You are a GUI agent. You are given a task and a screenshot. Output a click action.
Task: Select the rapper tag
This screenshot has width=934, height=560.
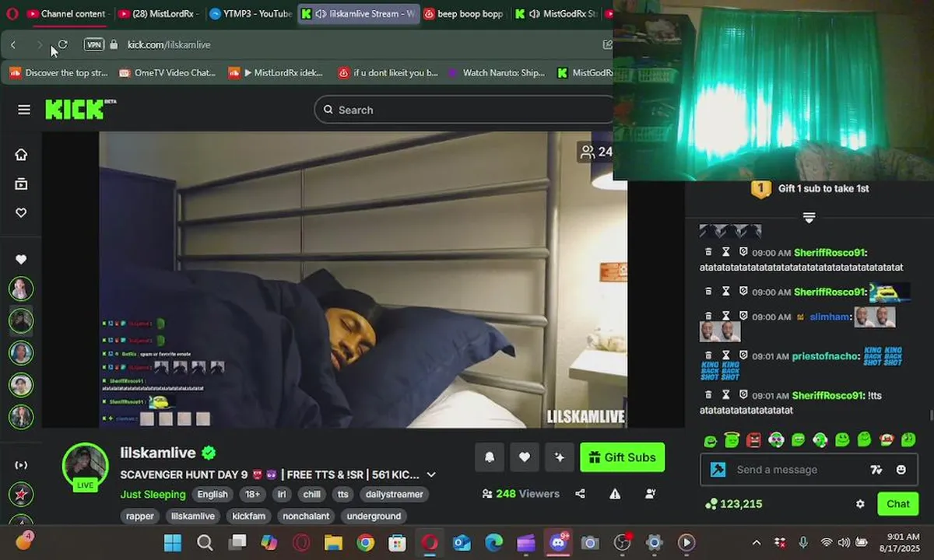point(140,516)
